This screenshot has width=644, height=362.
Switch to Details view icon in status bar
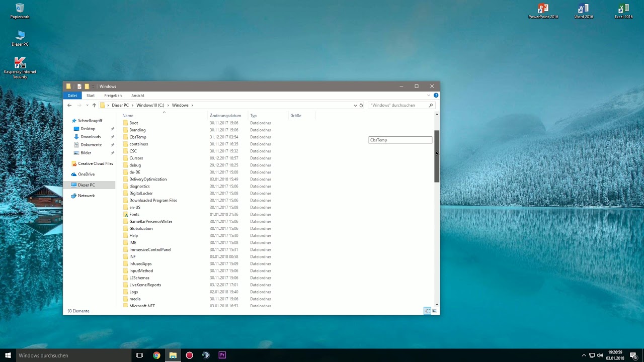click(x=427, y=311)
